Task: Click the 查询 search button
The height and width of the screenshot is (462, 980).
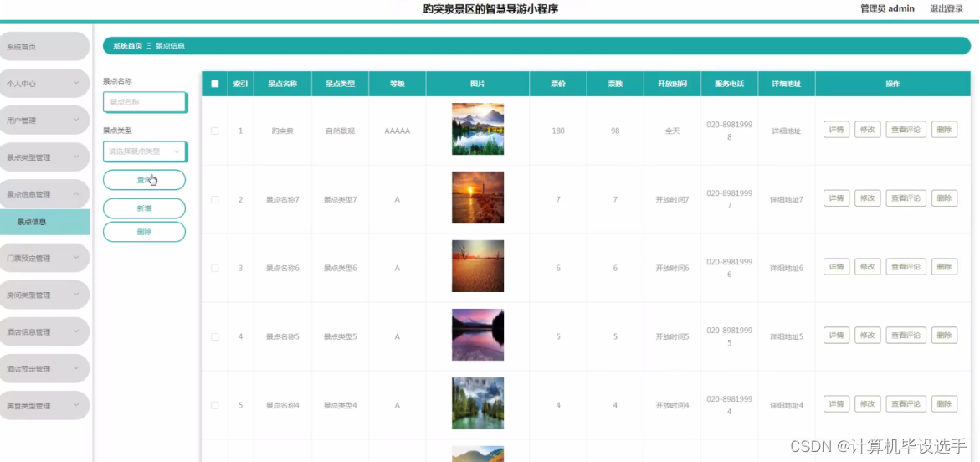Action: click(145, 180)
